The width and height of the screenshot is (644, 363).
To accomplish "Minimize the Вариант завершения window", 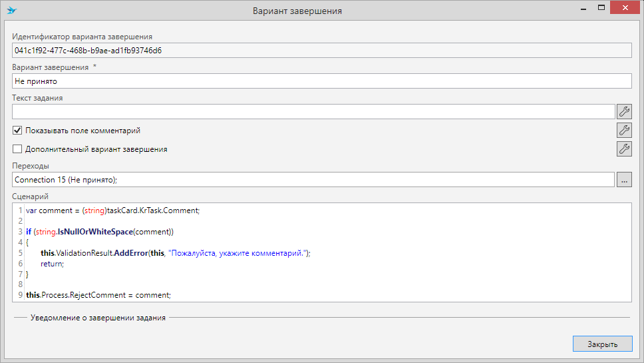I will (x=582, y=9).
